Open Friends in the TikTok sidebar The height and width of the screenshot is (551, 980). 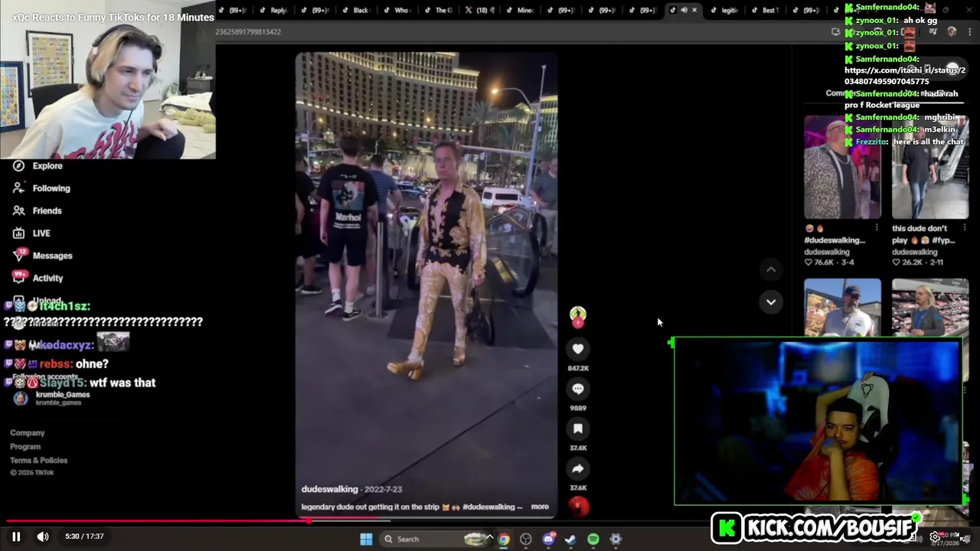47,210
